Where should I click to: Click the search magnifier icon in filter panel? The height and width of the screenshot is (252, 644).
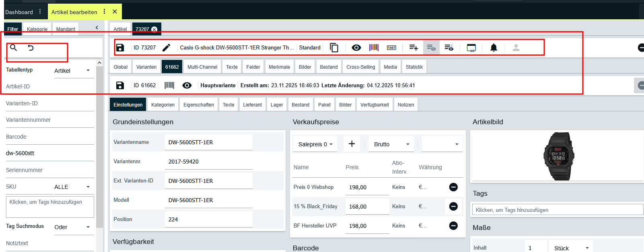click(x=14, y=48)
